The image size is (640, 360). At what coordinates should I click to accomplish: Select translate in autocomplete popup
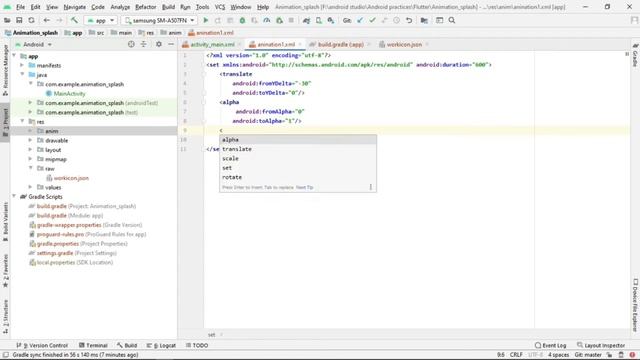[298, 149]
